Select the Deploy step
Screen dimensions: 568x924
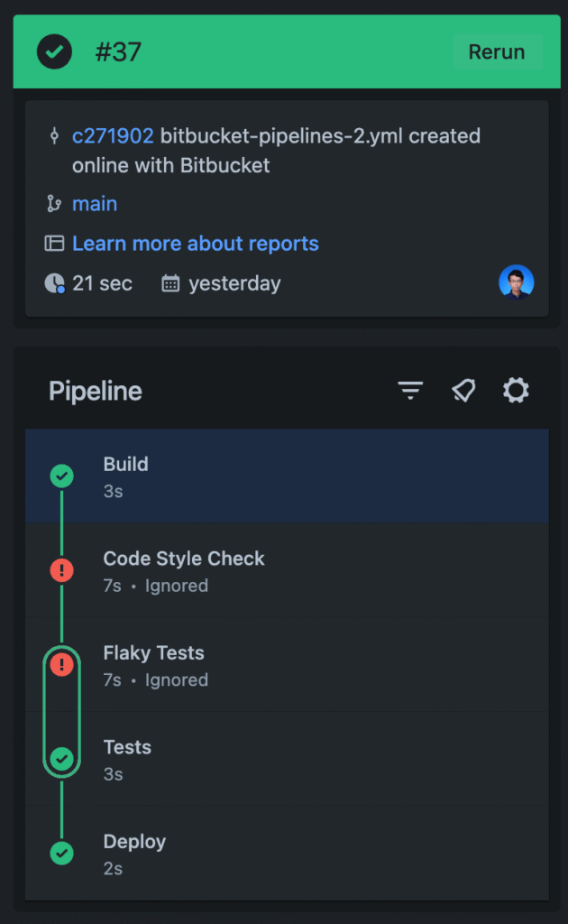pos(287,853)
